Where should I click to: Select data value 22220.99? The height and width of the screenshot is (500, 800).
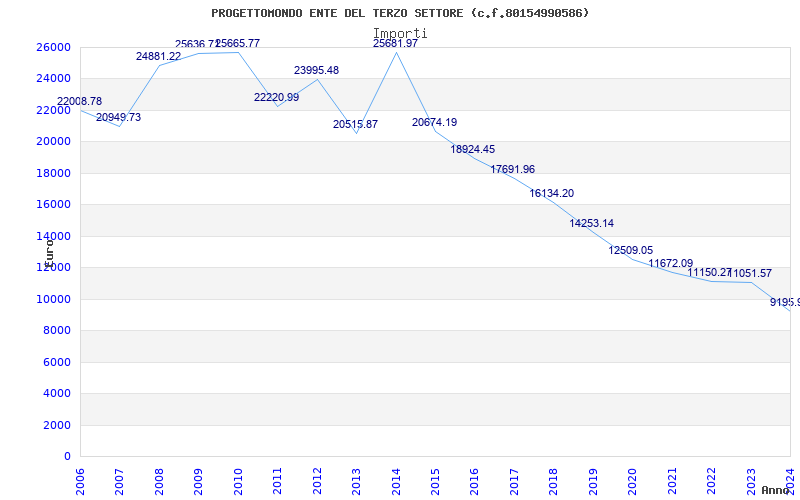tap(277, 97)
